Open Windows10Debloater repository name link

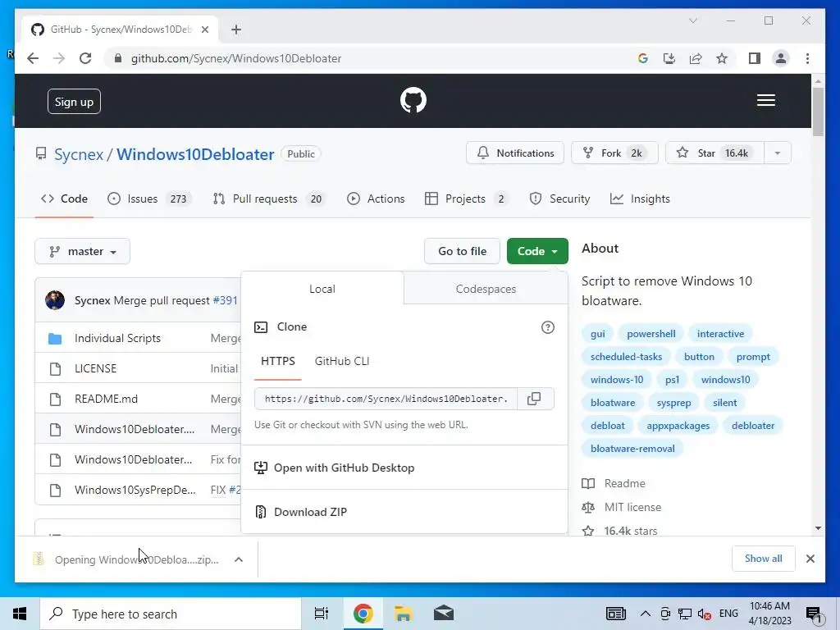pos(195,154)
